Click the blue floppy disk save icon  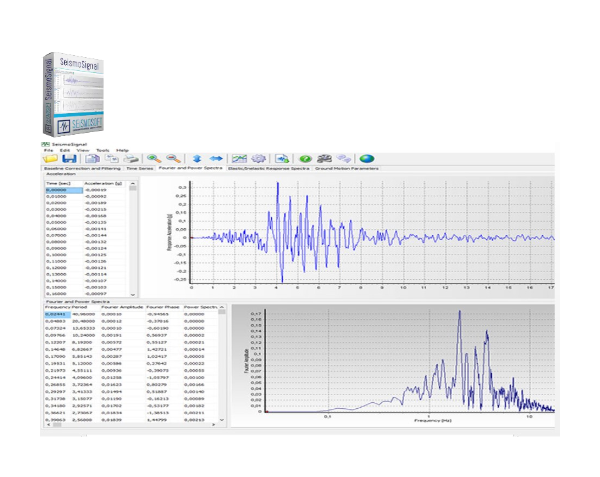tap(69, 158)
